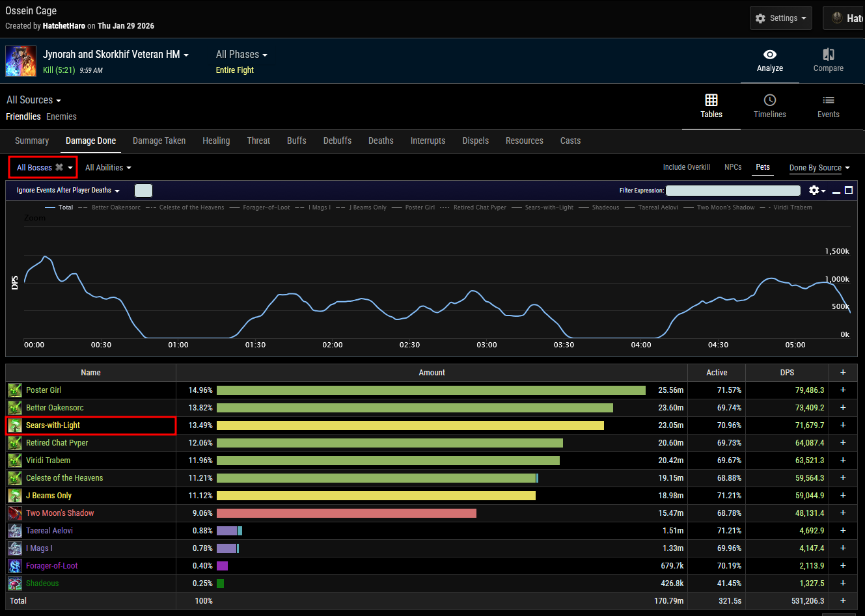Viewport: 865px width, 616px height.
Task: Open the Done By Source dropdown
Action: point(819,168)
